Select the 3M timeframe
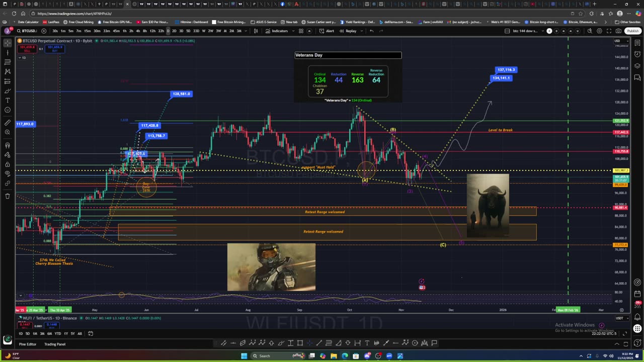 [x=239, y=31]
